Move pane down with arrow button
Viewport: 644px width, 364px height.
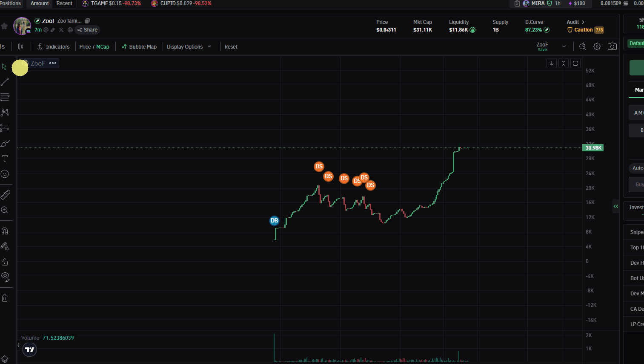[552, 63]
